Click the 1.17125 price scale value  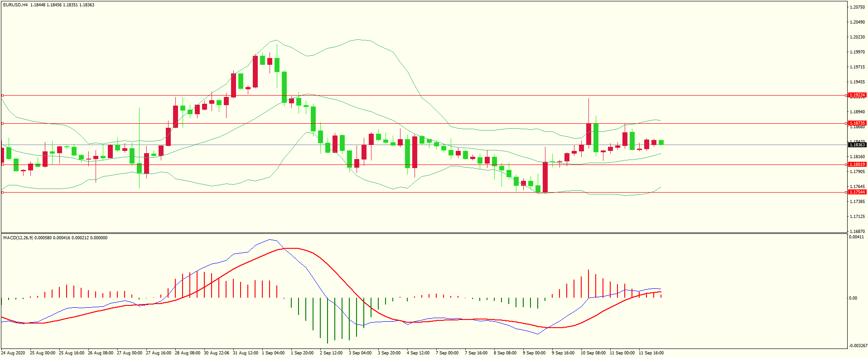tap(858, 217)
